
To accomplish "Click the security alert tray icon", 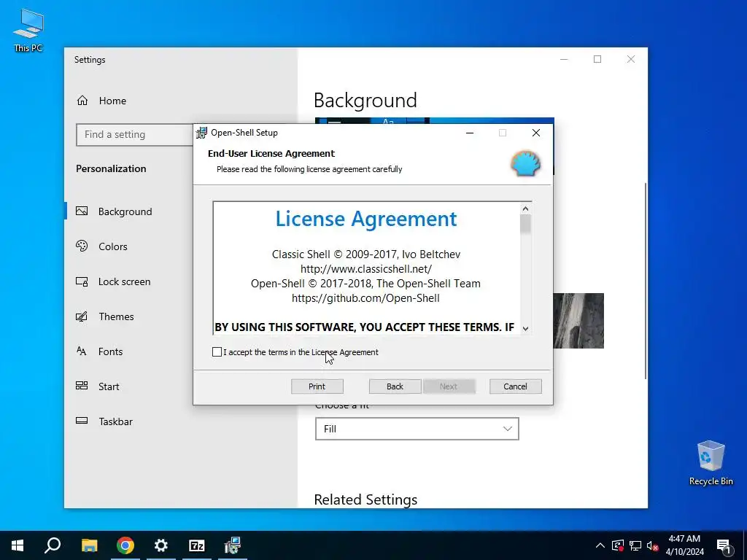I will pos(618,545).
